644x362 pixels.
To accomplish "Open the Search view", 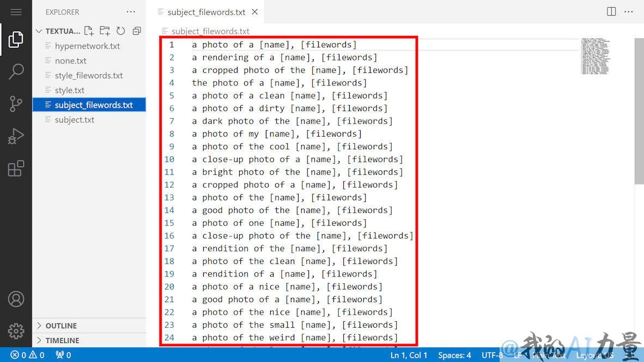I will (16, 71).
